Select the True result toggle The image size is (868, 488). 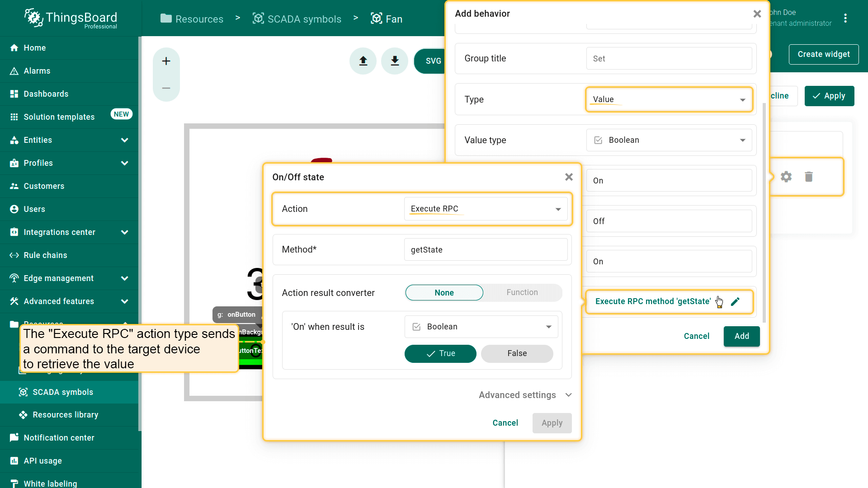pyautogui.click(x=440, y=353)
